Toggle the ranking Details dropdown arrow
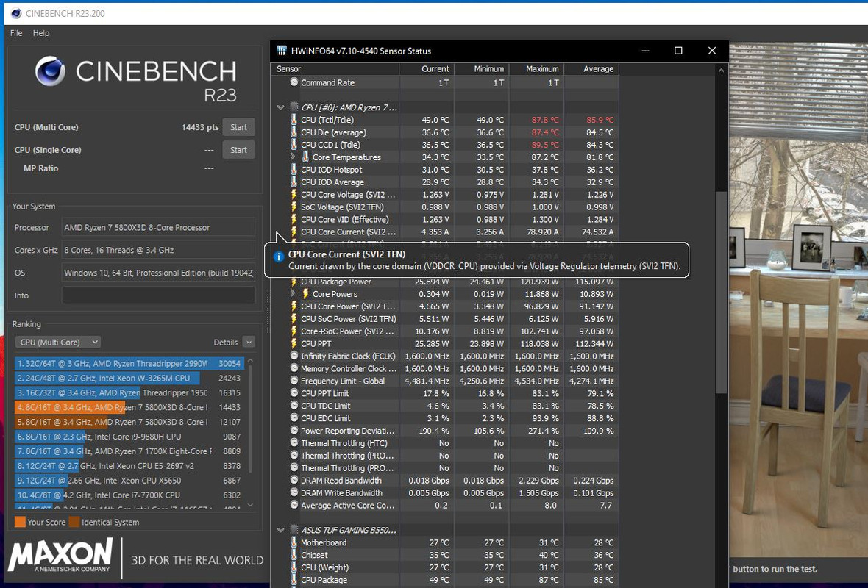The height and width of the screenshot is (588, 868). click(249, 343)
